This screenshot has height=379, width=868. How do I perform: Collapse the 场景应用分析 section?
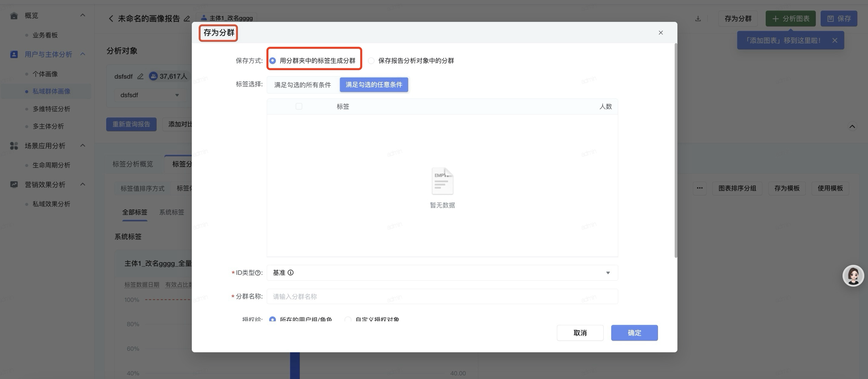point(83,145)
